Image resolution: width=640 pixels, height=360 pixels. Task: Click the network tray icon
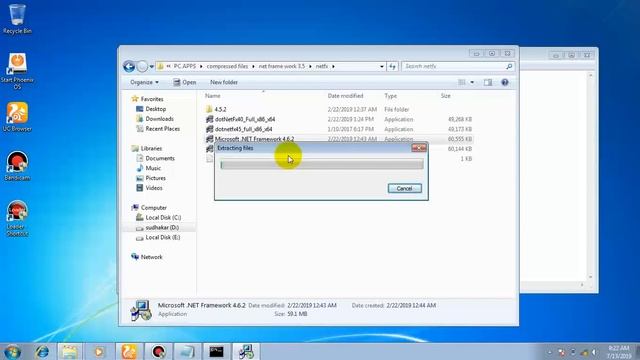click(584, 352)
